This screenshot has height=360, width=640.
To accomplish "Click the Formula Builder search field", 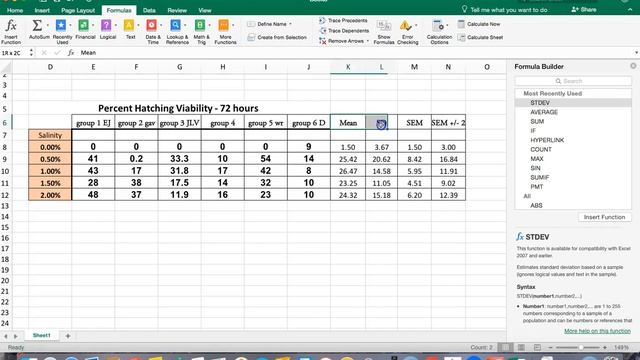I will tap(573, 81).
